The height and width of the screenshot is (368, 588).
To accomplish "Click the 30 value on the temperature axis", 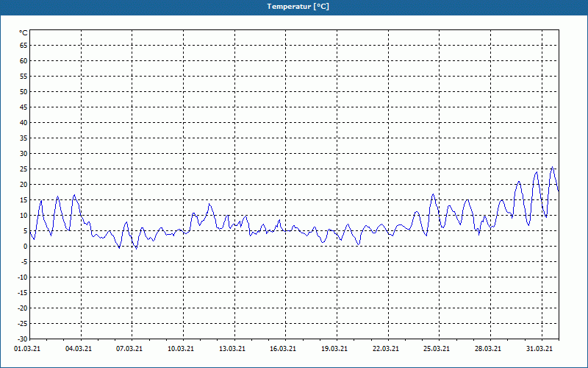I will [x=24, y=154].
